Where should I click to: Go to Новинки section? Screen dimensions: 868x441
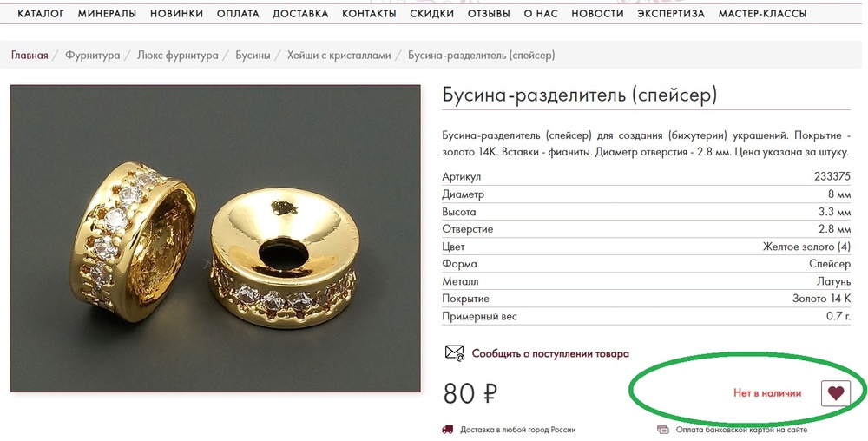tap(176, 14)
